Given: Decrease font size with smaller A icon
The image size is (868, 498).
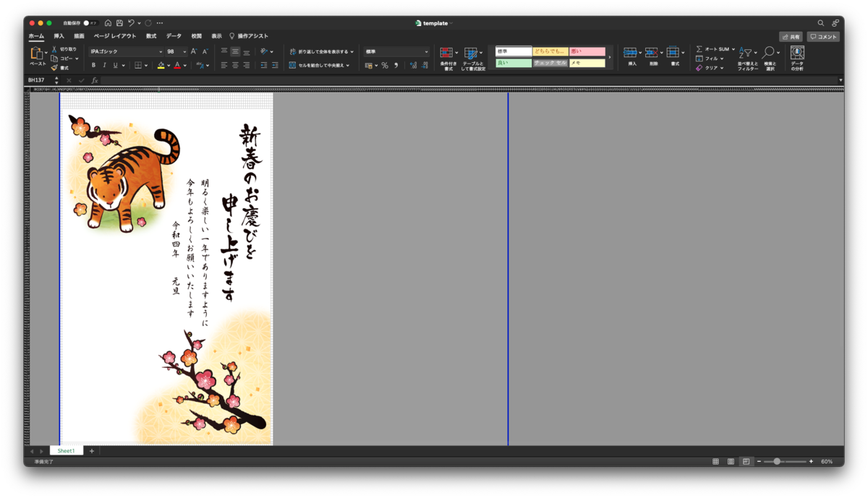Looking at the screenshot, I should pos(205,52).
